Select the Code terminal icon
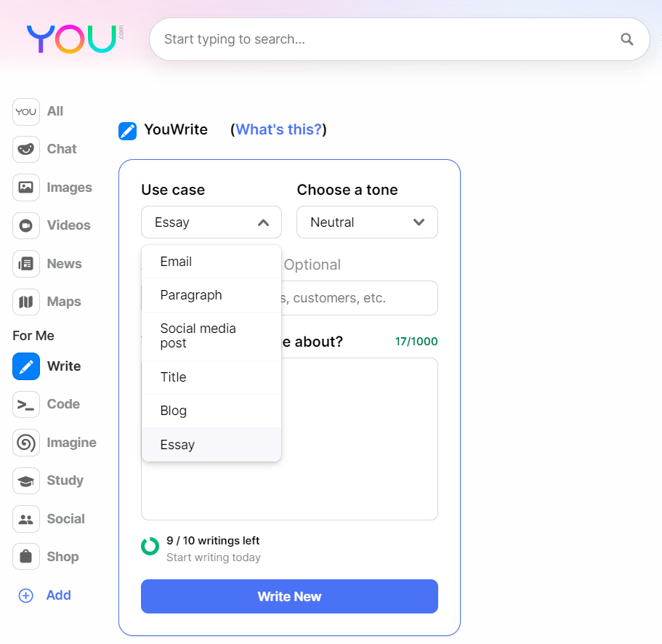The image size is (662, 644). pyautogui.click(x=26, y=405)
